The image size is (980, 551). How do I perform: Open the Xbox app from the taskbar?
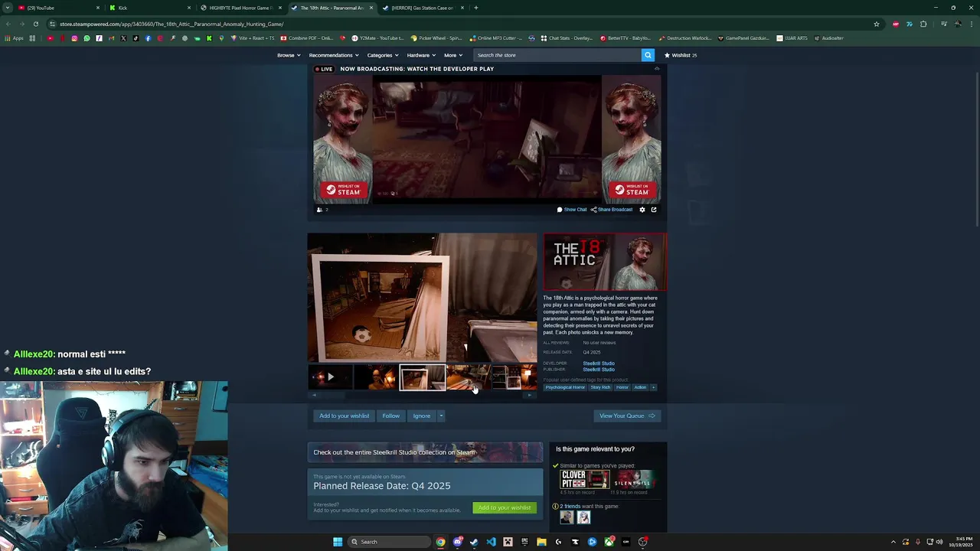coord(609,542)
